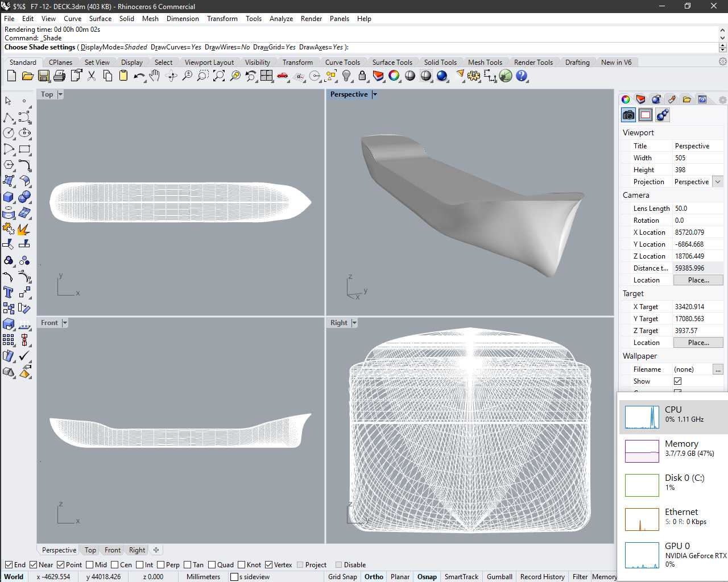The image size is (728, 582).
Task: Open the Help question mark icon
Action: 522,76
